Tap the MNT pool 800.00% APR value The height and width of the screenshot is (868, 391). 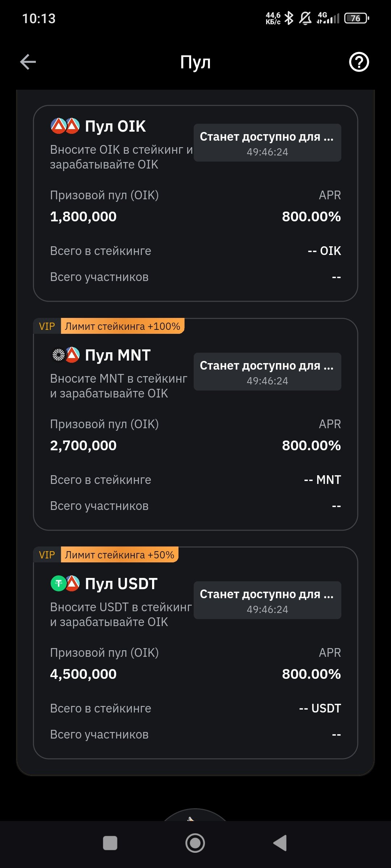tap(311, 446)
